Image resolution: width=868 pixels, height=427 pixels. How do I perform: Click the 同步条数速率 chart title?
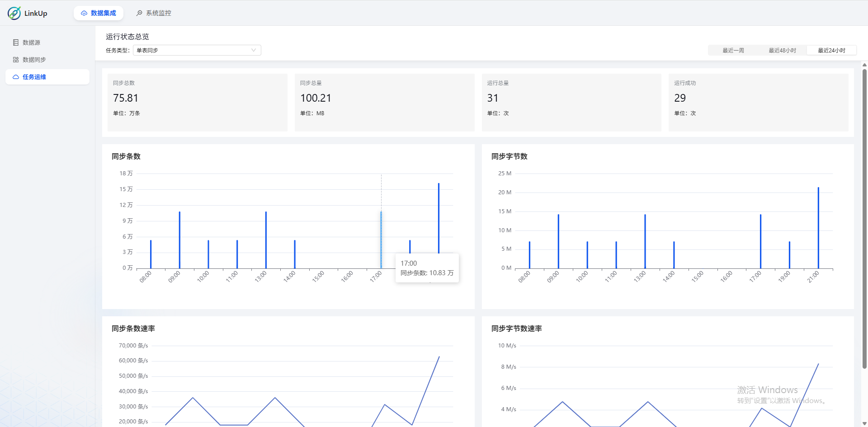133,328
